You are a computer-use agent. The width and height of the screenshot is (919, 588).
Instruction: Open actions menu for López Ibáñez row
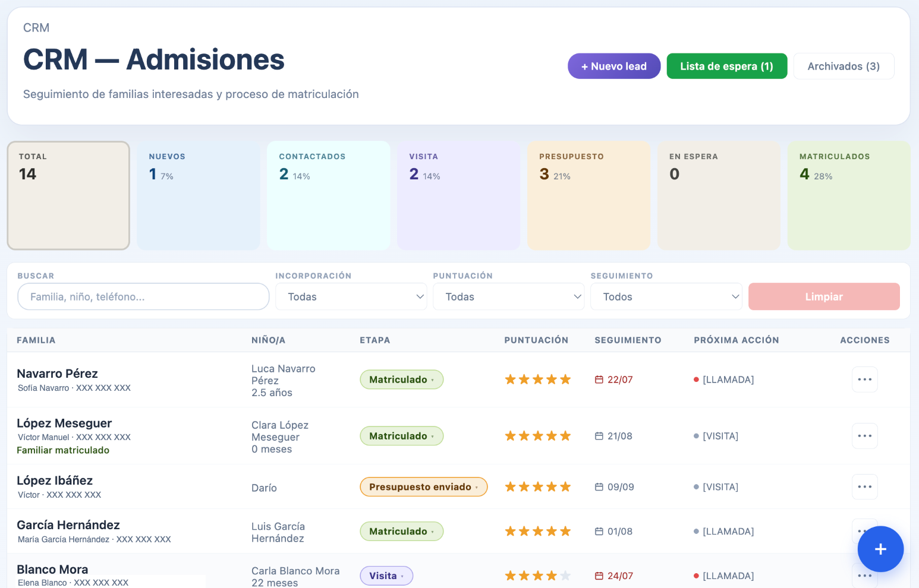(864, 487)
